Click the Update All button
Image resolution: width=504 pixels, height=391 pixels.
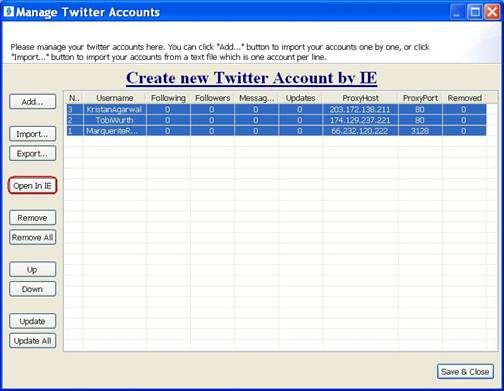tap(32, 341)
